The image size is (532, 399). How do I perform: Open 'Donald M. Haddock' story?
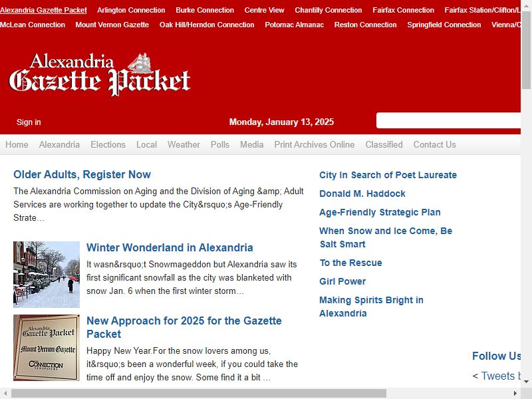tap(362, 194)
